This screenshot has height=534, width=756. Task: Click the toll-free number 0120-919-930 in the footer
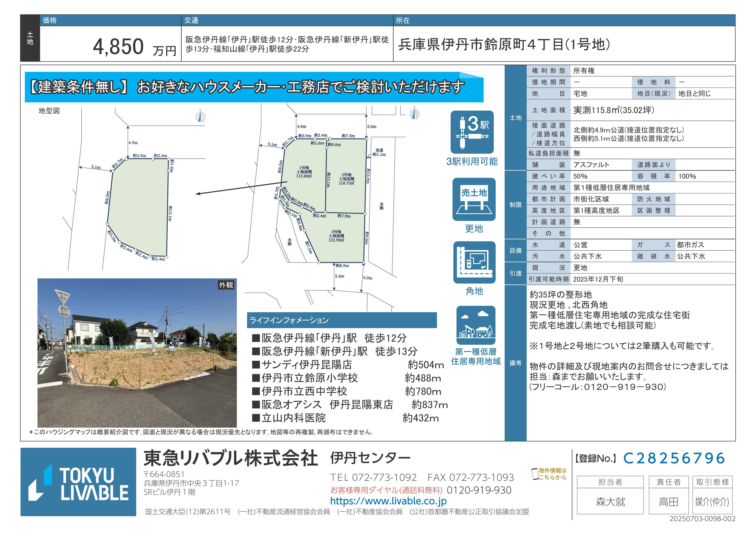(x=479, y=490)
